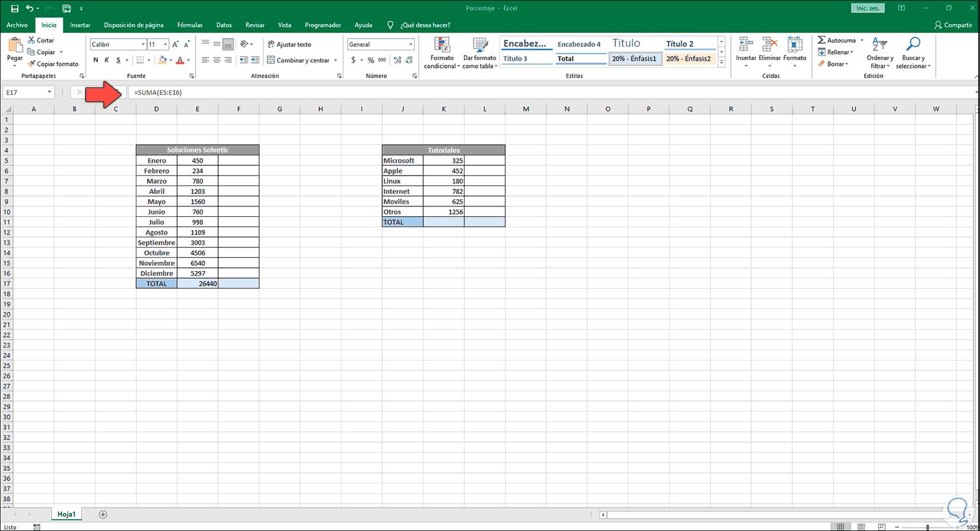Decrease font size with the small A
Screen dimensions: 980x531
tap(187, 44)
